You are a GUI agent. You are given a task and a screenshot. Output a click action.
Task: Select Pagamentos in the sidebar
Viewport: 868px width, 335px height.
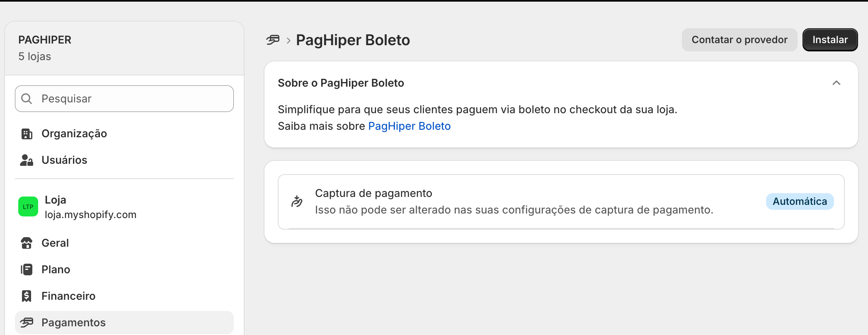124,323
